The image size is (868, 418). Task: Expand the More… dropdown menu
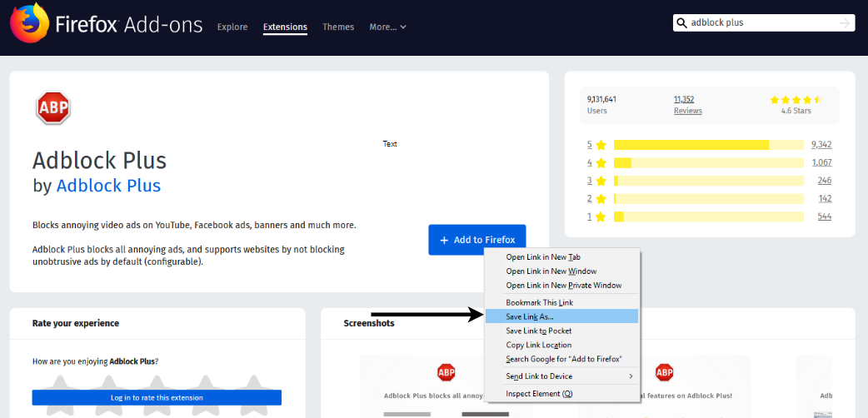click(388, 27)
